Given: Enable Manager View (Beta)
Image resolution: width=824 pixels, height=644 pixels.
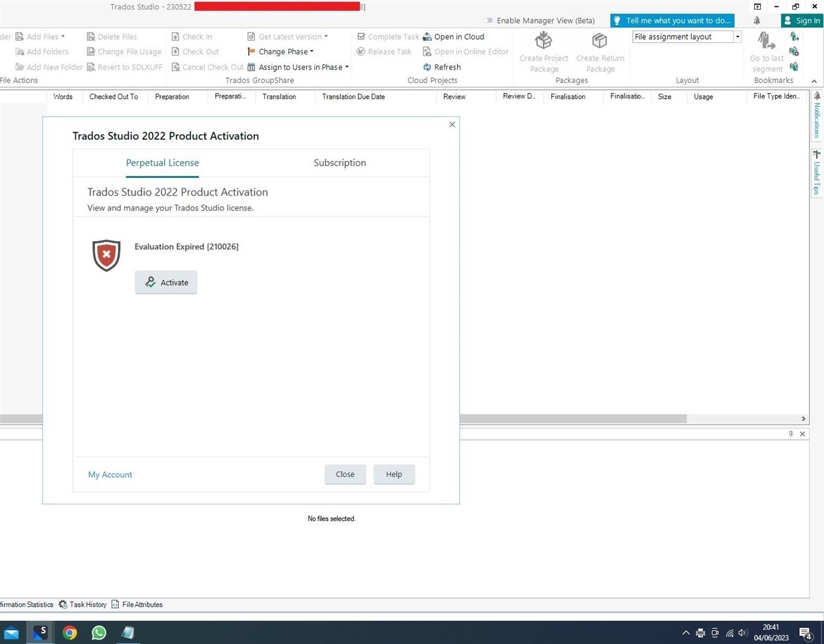Looking at the screenshot, I should click(x=488, y=20).
